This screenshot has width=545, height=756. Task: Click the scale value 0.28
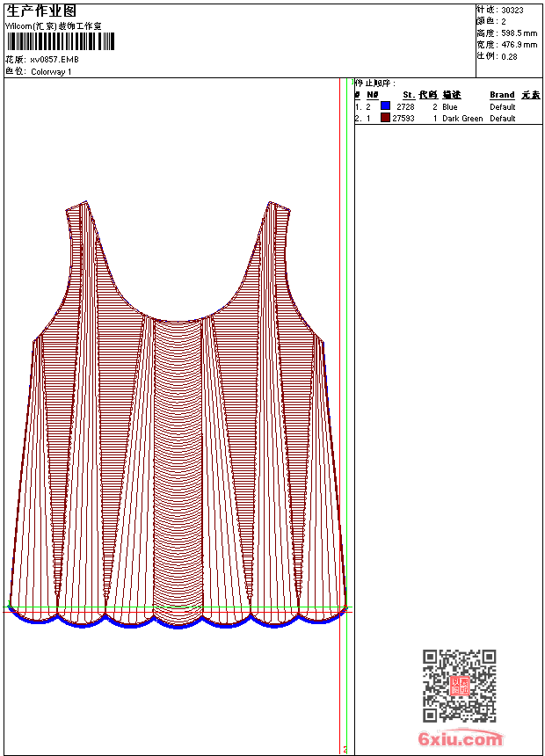tap(509, 56)
